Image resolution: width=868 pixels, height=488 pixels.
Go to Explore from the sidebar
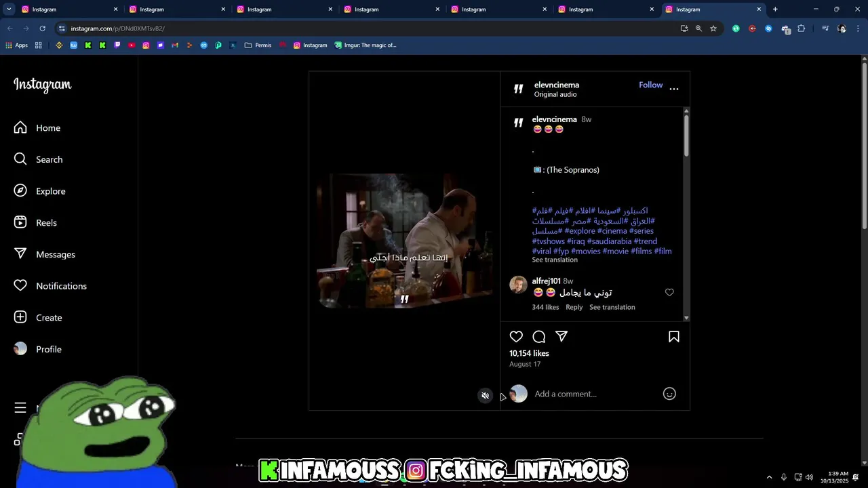coord(39,191)
